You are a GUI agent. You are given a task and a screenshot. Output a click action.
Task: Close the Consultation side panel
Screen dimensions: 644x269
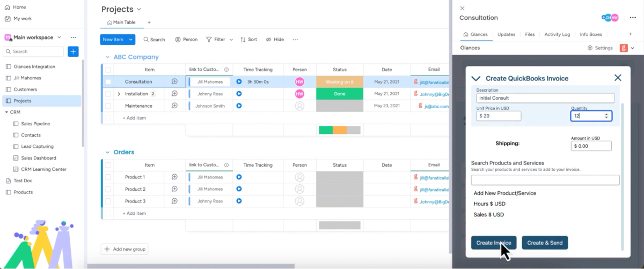[x=463, y=8]
